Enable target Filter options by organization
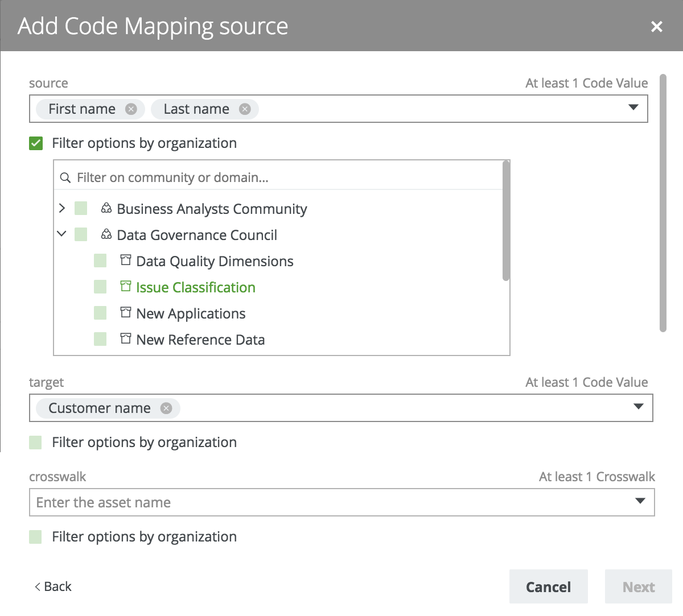 (36, 443)
